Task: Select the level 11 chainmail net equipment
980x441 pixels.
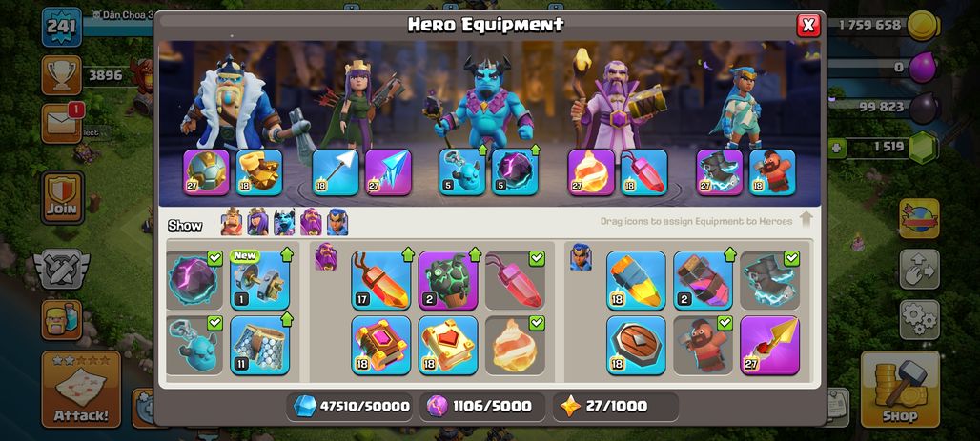Action: point(260,346)
